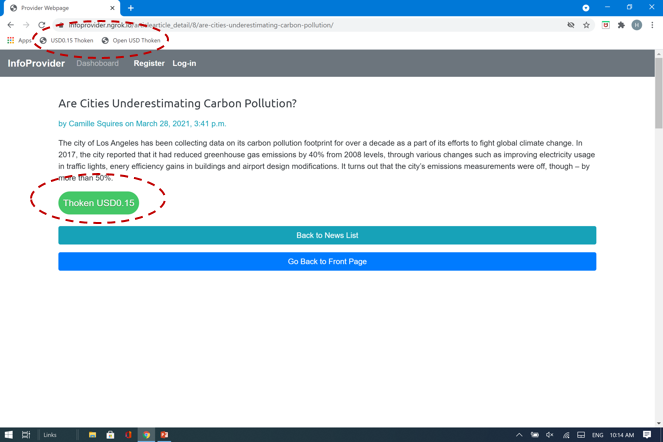The height and width of the screenshot is (442, 663).
Task: Open the Chrome profile avatar menu
Action: pyautogui.click(x=636, y=25)
